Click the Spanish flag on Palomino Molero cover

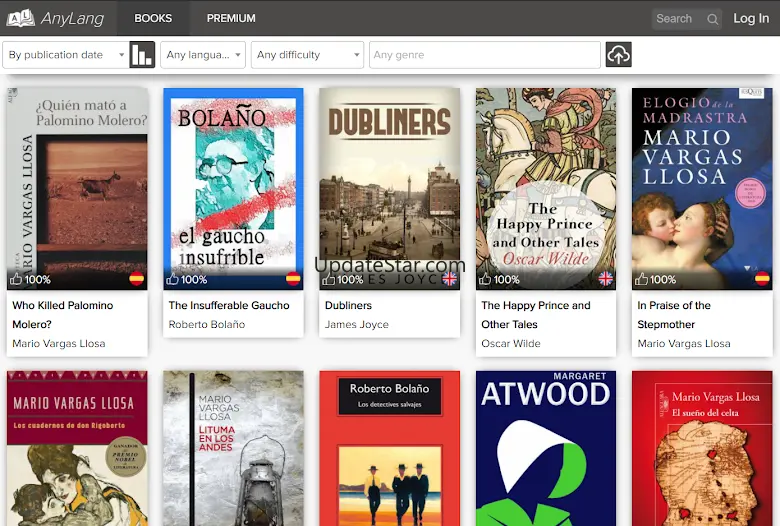136,279
